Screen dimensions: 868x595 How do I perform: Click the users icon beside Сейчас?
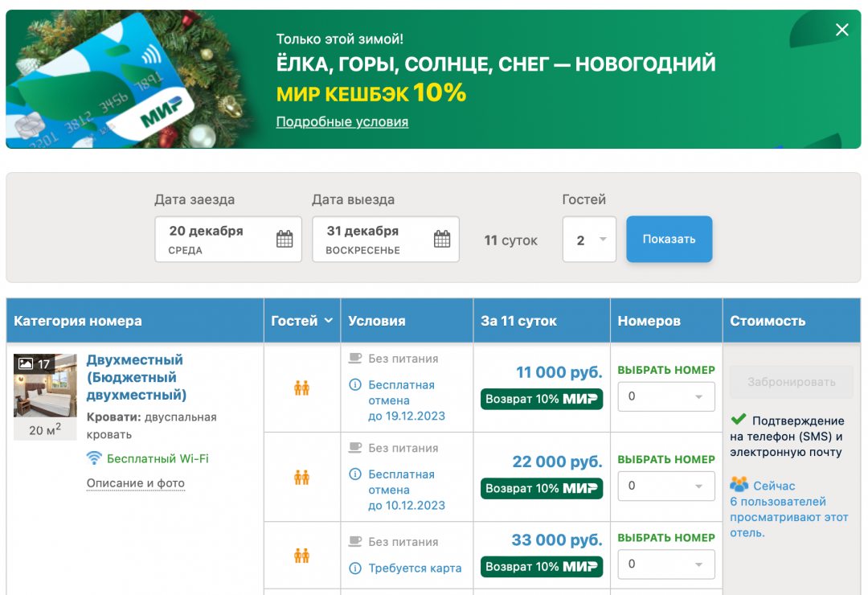click(x=739, y=485)
